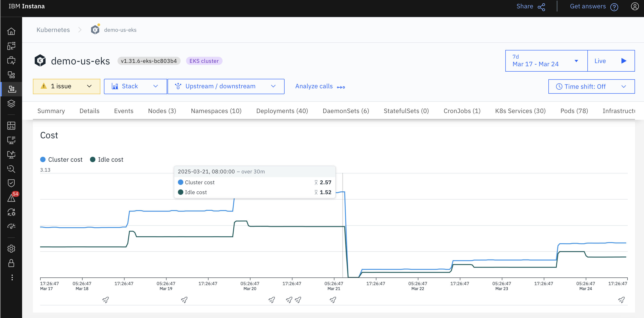Click the Analyze calls link
The height and width of the screenshot is (318, 644).
pos(314,86)
